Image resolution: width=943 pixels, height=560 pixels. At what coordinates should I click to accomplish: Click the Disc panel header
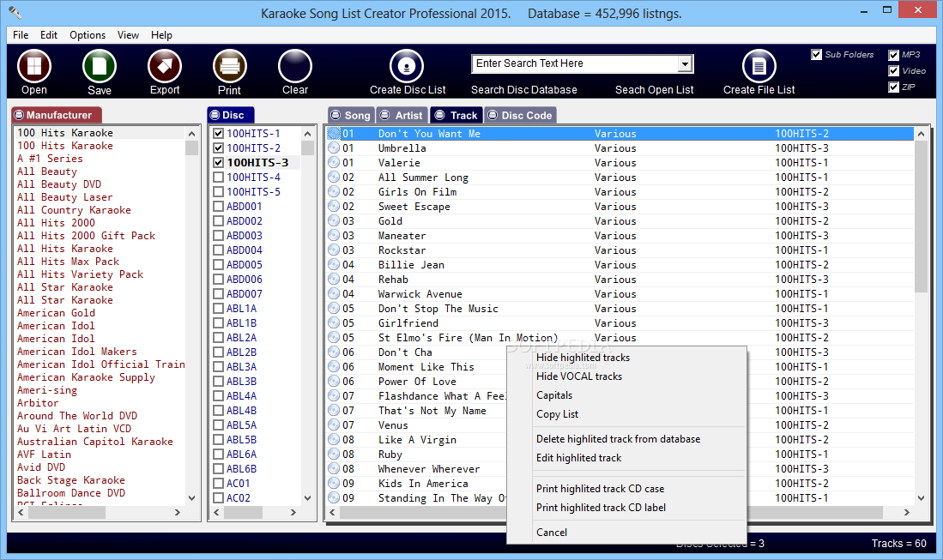coord(231,115)
